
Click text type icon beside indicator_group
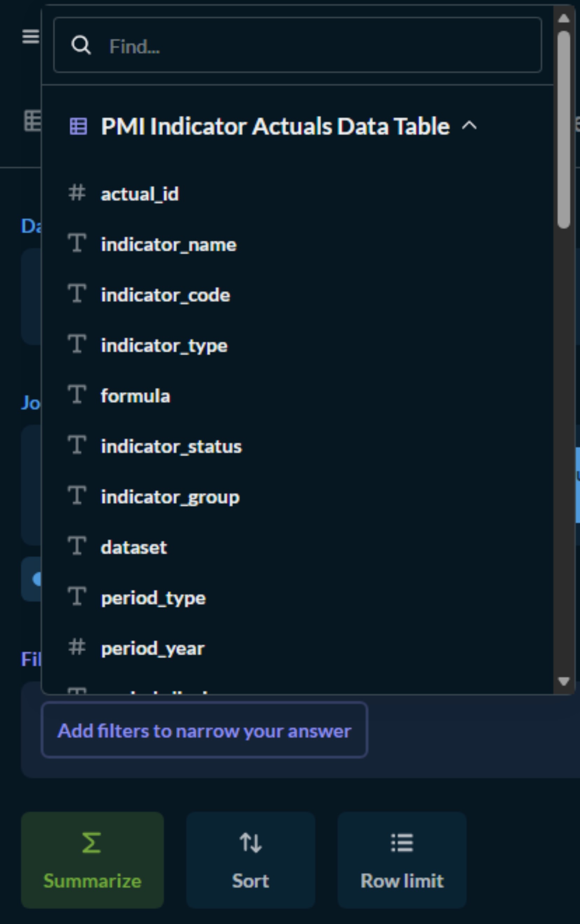tap(77, 495)
